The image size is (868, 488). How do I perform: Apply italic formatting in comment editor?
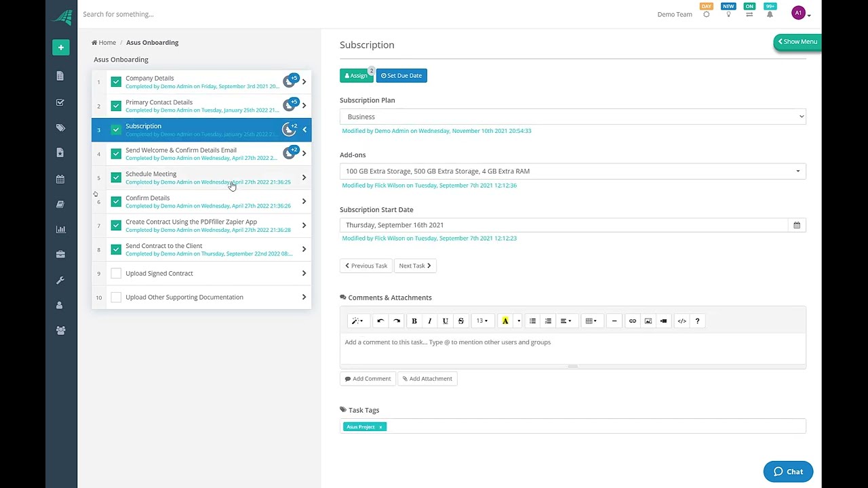430,321
